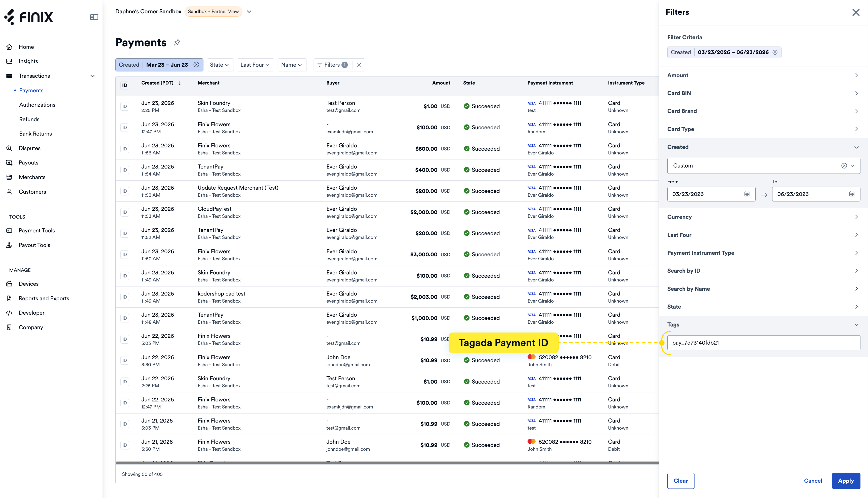The image size is (868, 498).
Task: Open the To date calendar picker
Action: (852, 194)
